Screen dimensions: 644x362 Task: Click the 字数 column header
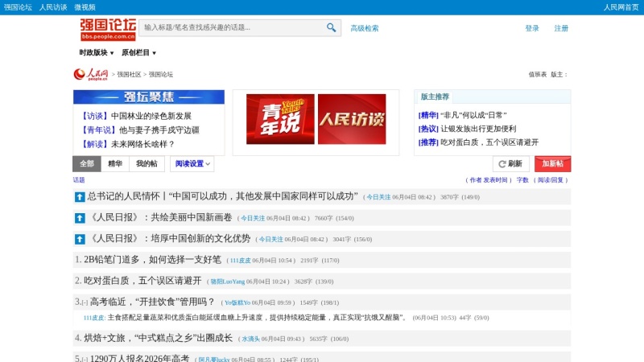[522, 180]
